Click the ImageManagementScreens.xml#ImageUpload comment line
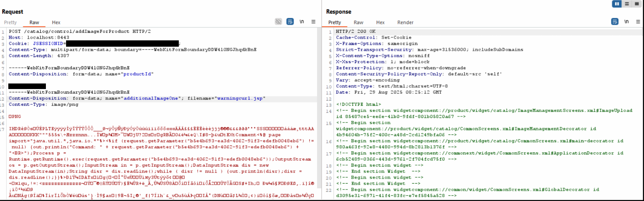 click(484, 114)
